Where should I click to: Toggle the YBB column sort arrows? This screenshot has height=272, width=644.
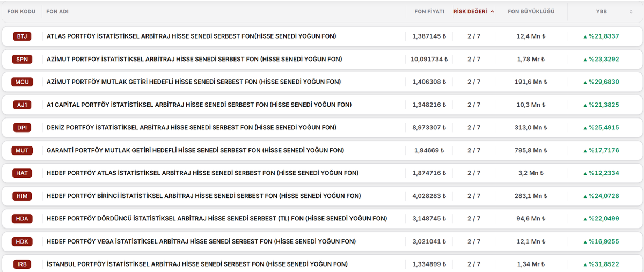pos(631,11)
